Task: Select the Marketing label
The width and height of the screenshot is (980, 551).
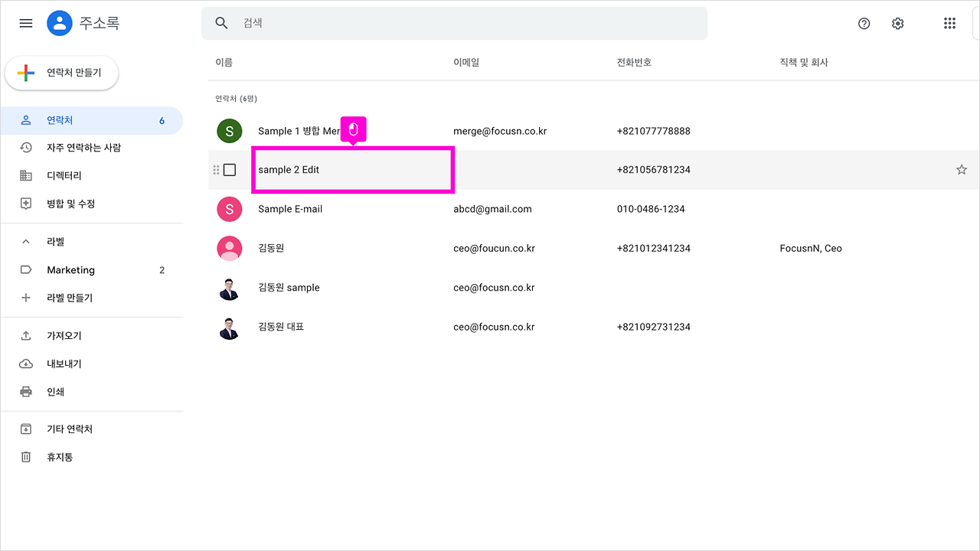Action: pos(70,269)
